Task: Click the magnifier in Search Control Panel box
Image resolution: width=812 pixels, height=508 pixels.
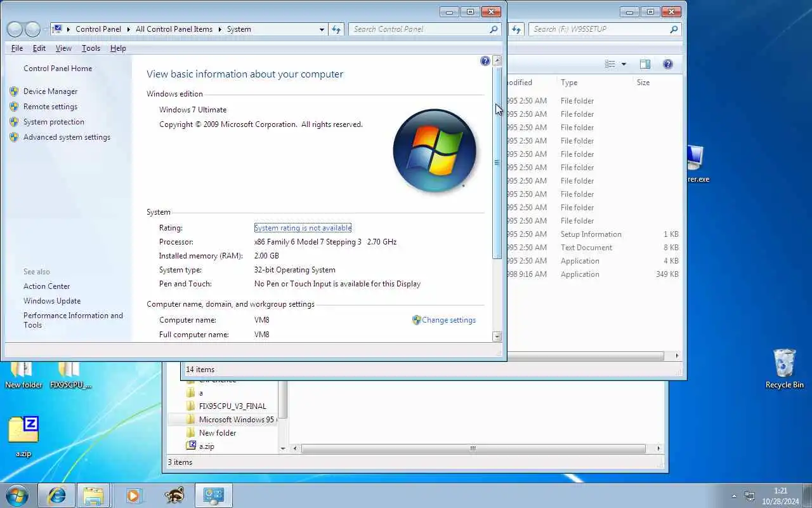Action: [494, 29]
